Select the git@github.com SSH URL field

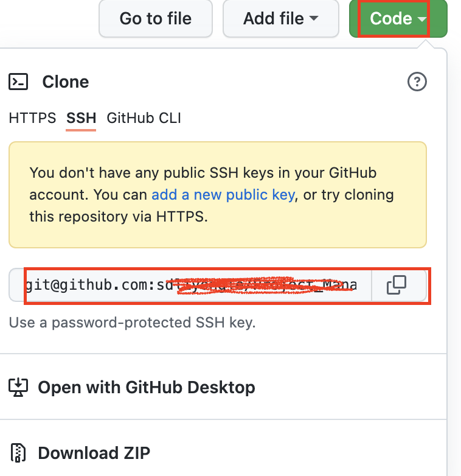pyautogui.click(x=190, y=285)
